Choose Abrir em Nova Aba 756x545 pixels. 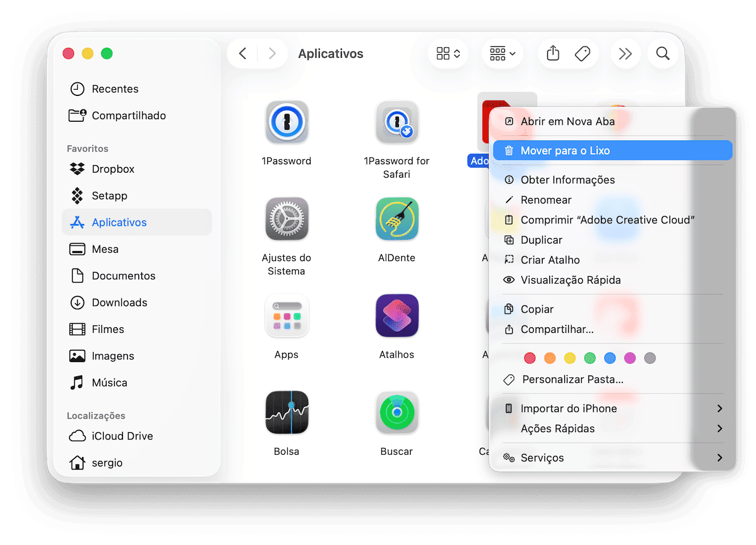click(613, 121)
